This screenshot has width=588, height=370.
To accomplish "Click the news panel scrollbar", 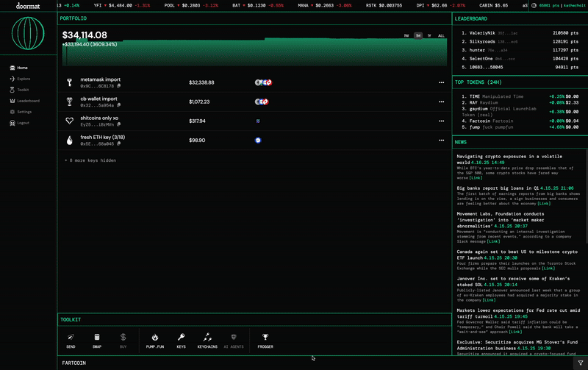I will (x=587, y=195).
